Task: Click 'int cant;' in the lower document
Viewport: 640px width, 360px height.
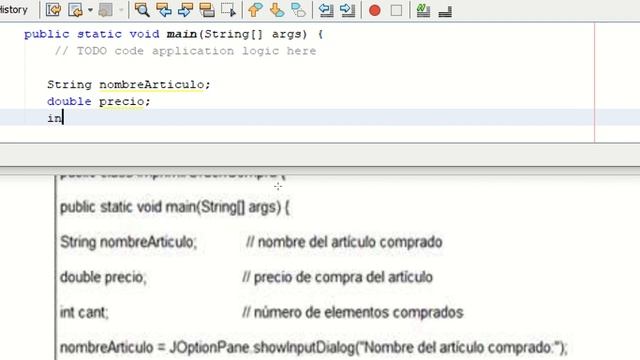Action: (x=84, y=312)
